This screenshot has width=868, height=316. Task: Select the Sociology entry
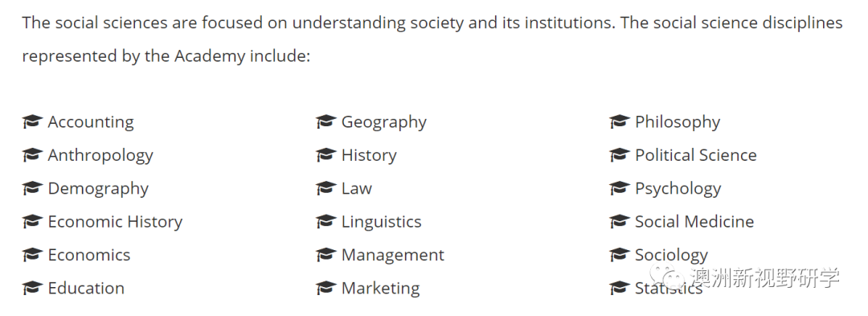click(x=671, y=256)
